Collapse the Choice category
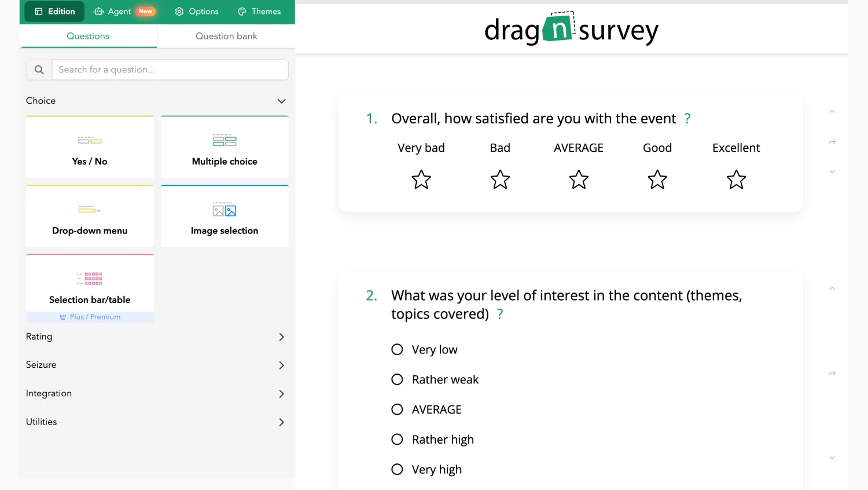The image size is (868, 490). click(281, 101)
